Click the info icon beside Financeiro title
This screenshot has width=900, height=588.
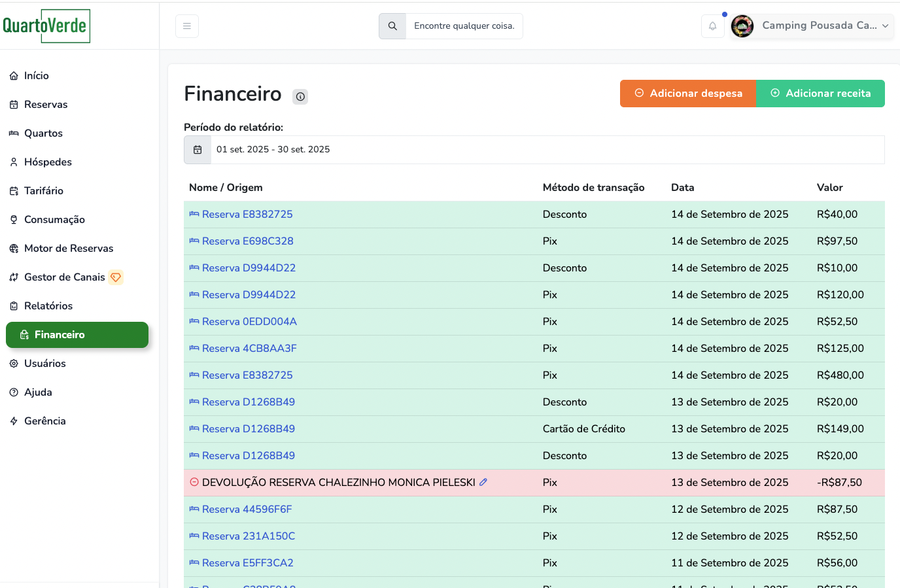pos(300,97)
